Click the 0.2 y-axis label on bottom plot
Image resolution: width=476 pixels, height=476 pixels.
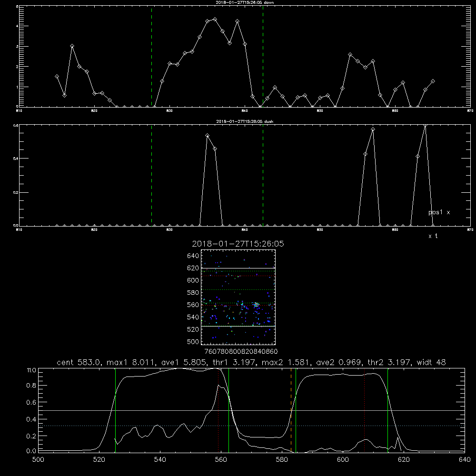[31, 436]
